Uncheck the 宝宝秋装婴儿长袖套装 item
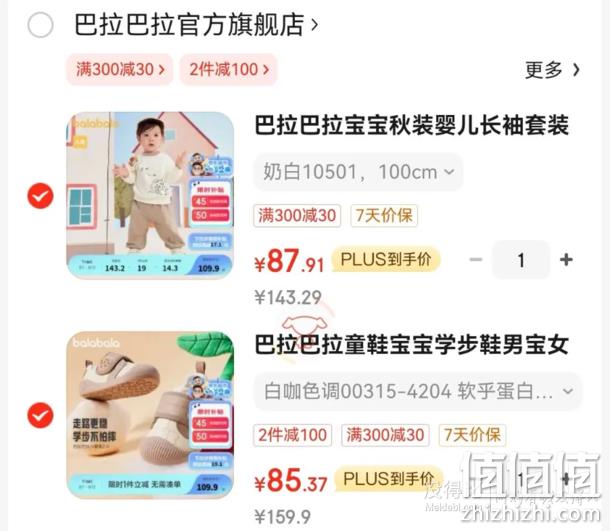The height and width of the screenshot is (531, 610). [x=40, y=196]
